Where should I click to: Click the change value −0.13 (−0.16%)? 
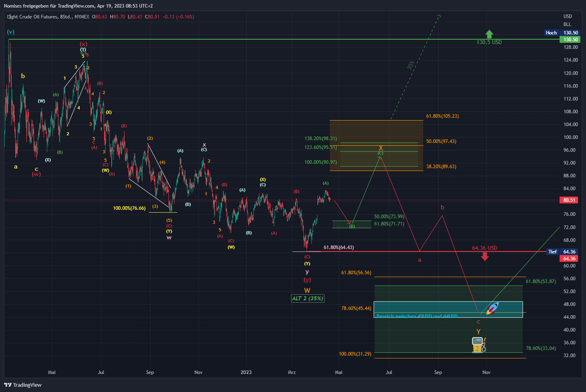tap(178, 17)
